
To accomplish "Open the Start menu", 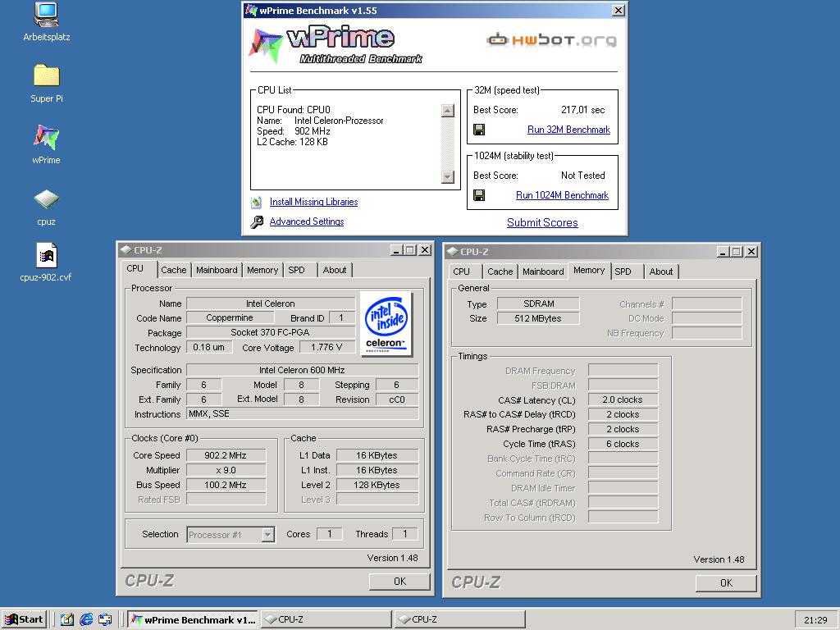I will tap(24, 619).
